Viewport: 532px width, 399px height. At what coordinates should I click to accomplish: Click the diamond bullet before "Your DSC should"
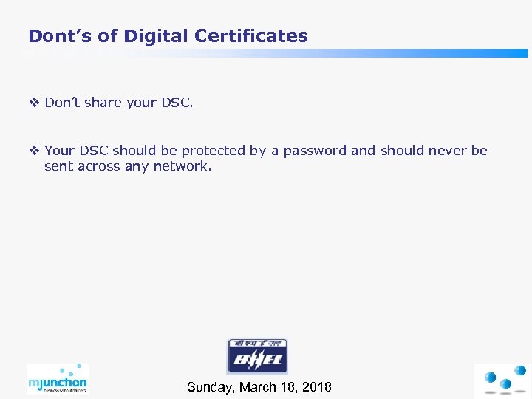click(x=33, y=151)
